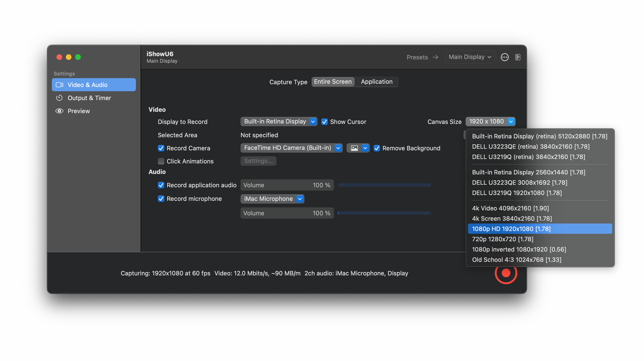Open the recordings list document icon
Viewport: 644px width, 361px height.
click(x=518, y=57)
